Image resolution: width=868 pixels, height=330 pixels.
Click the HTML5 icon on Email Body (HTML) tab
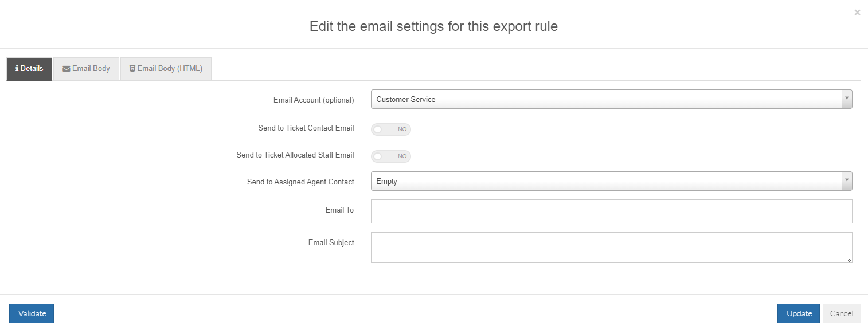[x=132, y=69]
